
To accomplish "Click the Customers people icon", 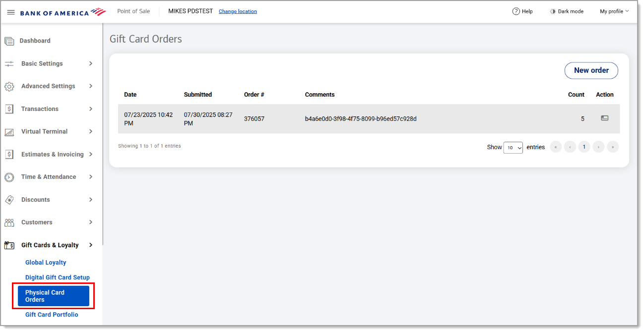I will (x=9, y=223).
